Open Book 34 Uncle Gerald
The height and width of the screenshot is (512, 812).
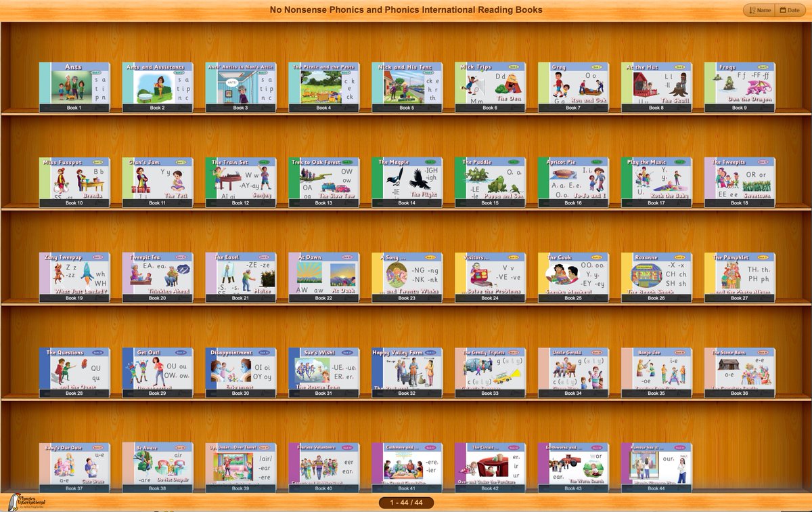[574, 372]
